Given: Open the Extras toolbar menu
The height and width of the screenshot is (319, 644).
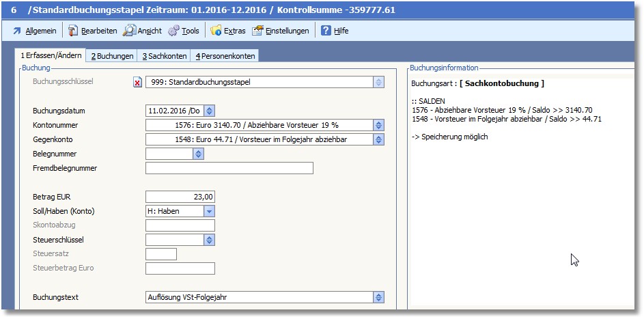Looking at the screenshot, I should 216,31.
